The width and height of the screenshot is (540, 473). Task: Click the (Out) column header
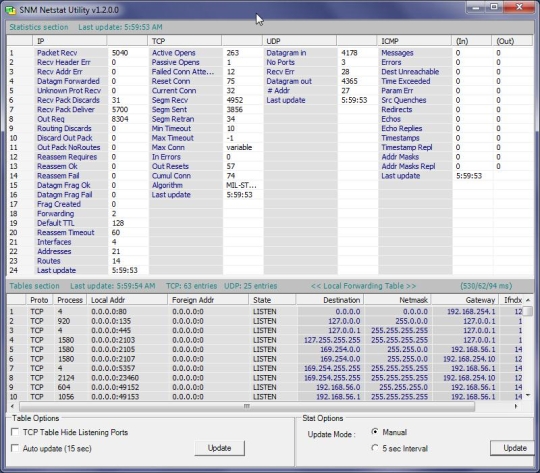[512, 41]
